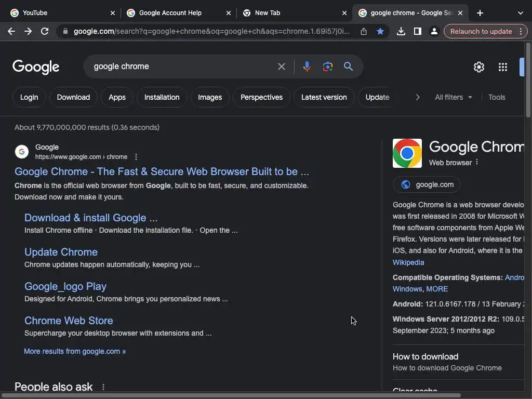Click the address bar URL
Image resolution: width=532 pixels, height=399 pixels.
coord(211,31)
